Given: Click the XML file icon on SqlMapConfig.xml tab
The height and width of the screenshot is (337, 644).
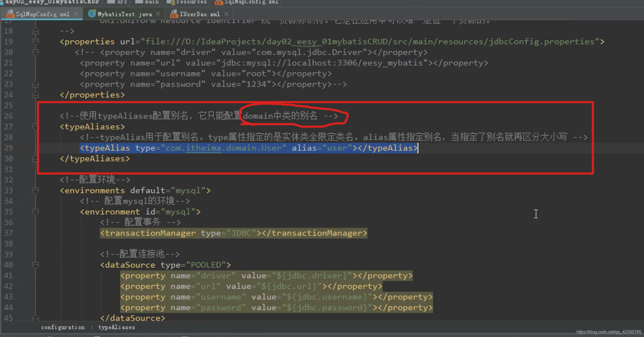Looking at the screenshot, I should coord(10,14).
